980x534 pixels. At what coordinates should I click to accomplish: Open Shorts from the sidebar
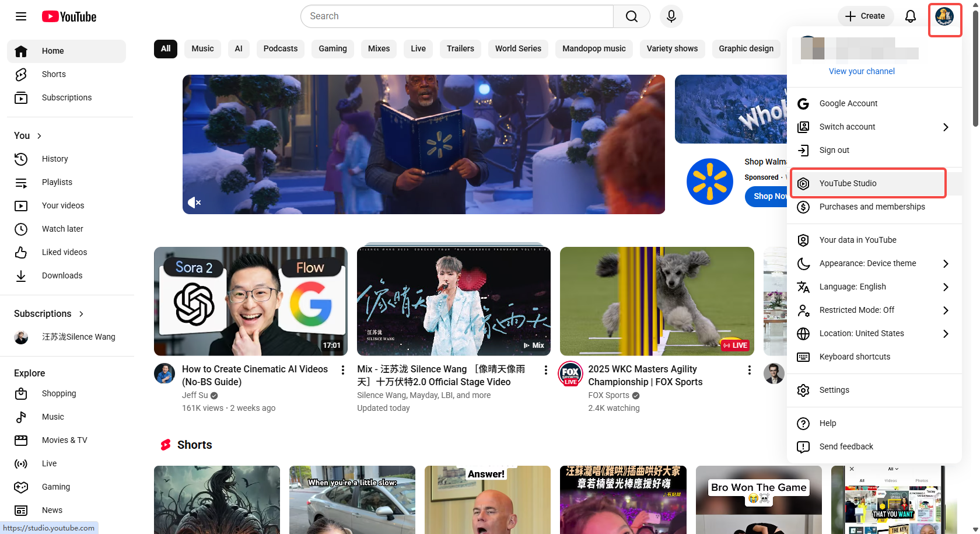(x=54, y=74)
